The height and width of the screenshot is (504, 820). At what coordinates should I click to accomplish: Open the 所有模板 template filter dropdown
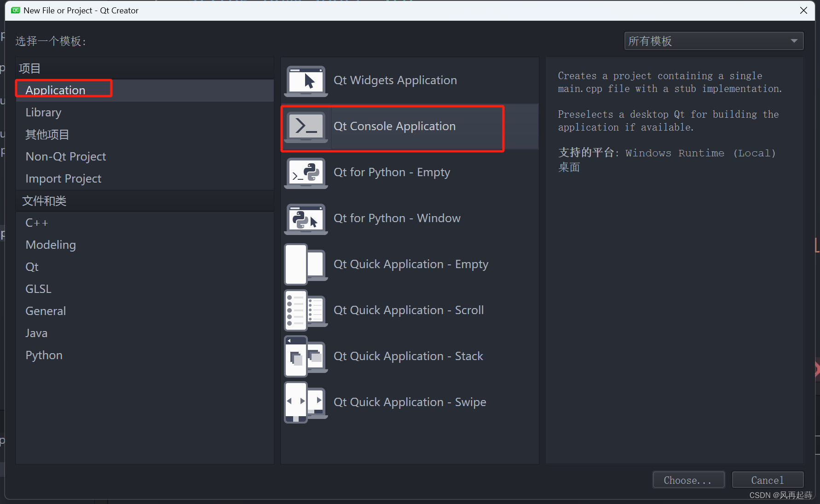[x=714, y=41]
